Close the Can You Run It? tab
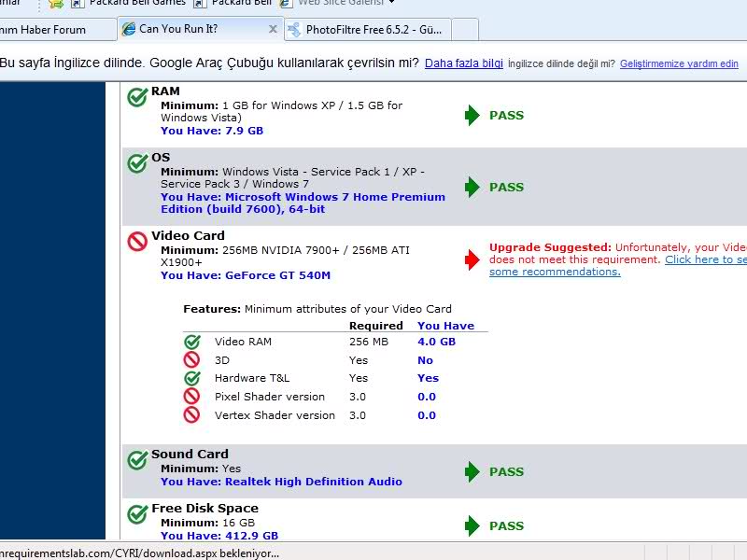 point(273,30)
